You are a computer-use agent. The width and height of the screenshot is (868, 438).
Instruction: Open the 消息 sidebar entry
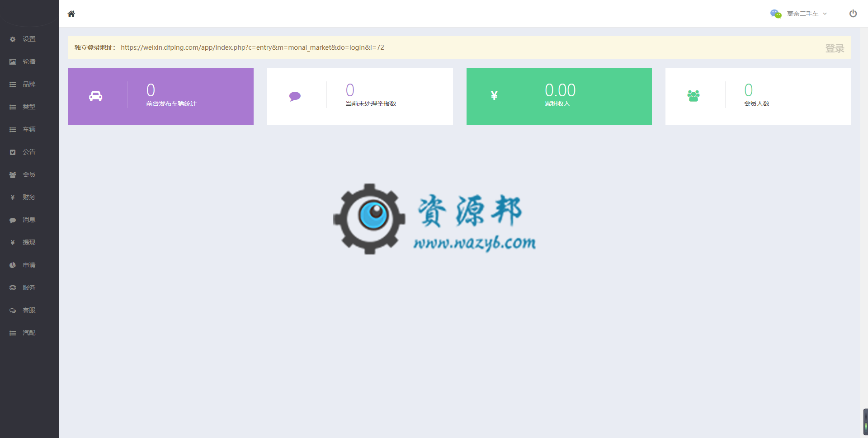pos(29,220)
